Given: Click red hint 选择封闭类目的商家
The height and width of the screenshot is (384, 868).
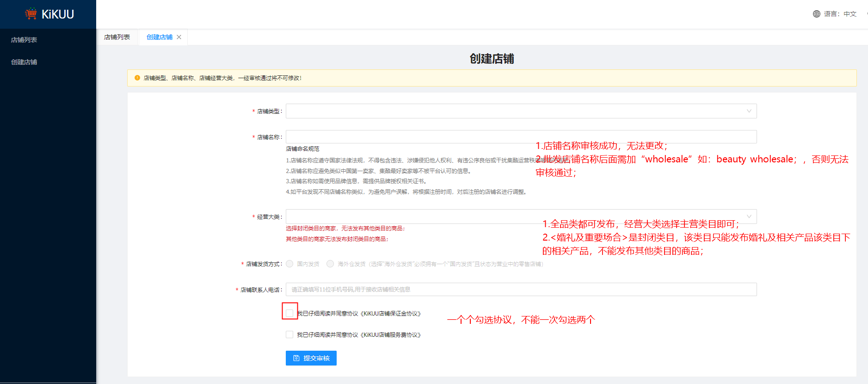Looking at the screenshot, I should tap(345, 229).
